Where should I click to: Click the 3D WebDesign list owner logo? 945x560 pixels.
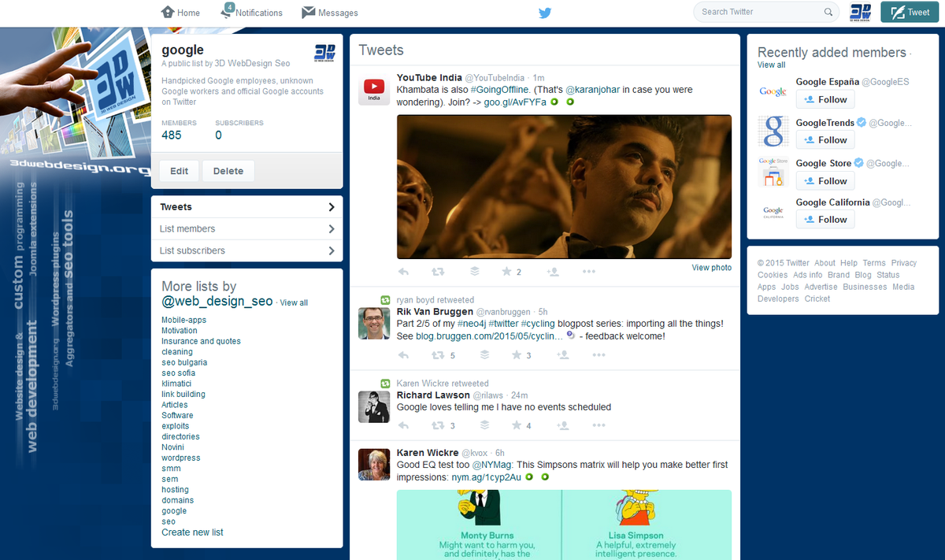pyautogui.click(x=325, y=52)
